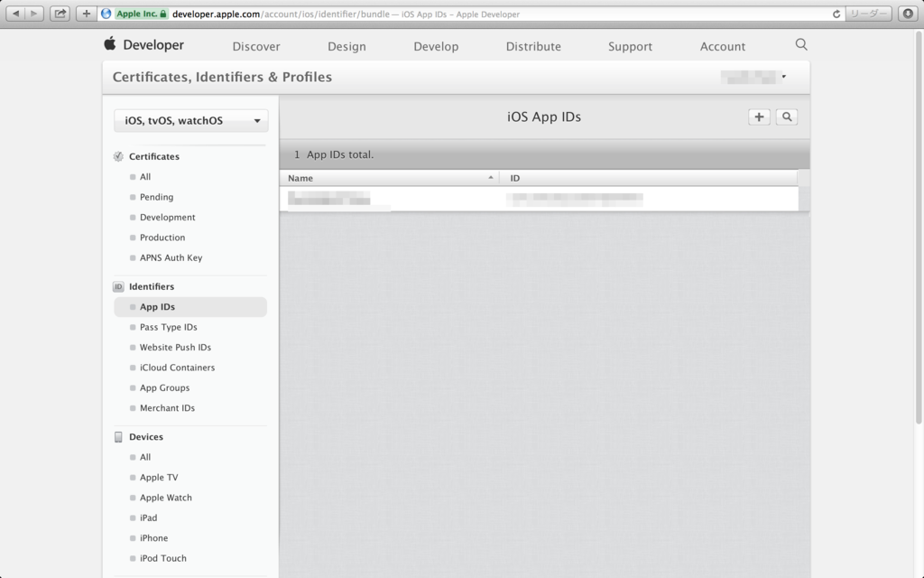
Task: Show iPod Touch devices
Action: (162, 558)
